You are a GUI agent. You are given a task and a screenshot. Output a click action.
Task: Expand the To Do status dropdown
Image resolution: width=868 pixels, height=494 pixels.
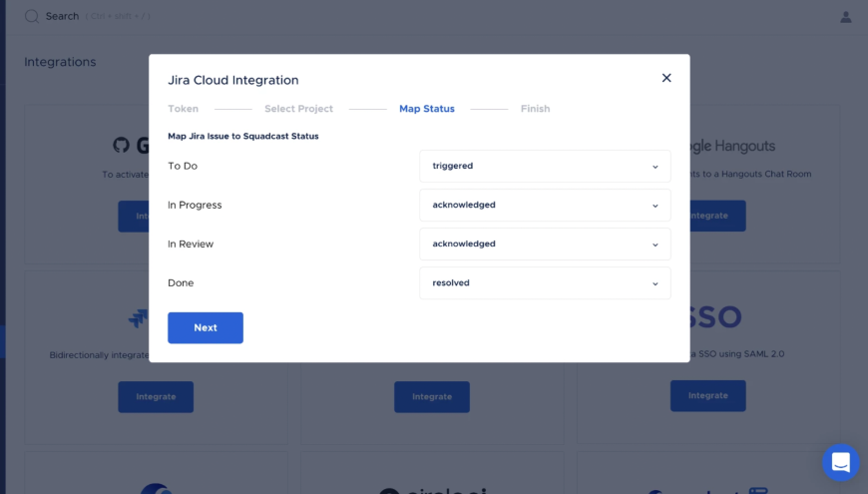point(545,166)
